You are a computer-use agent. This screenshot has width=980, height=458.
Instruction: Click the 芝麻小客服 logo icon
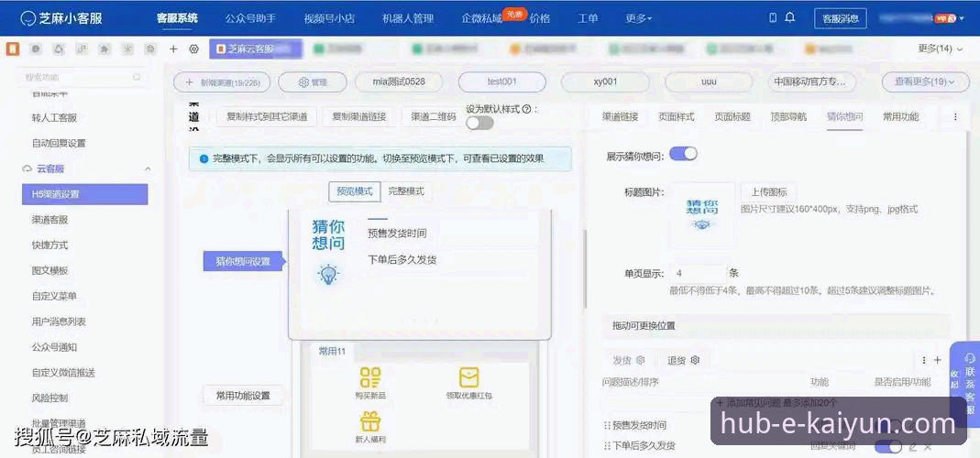tap(28, 18)
